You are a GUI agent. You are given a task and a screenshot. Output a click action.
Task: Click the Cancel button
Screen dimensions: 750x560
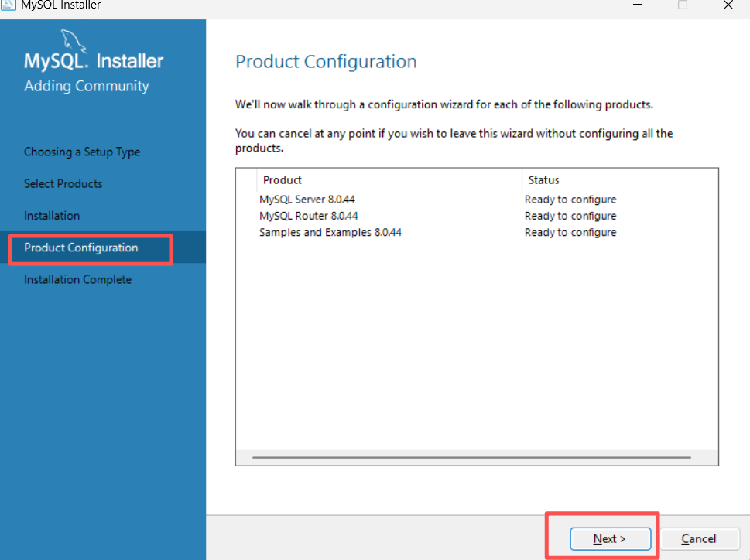(699, 538)
